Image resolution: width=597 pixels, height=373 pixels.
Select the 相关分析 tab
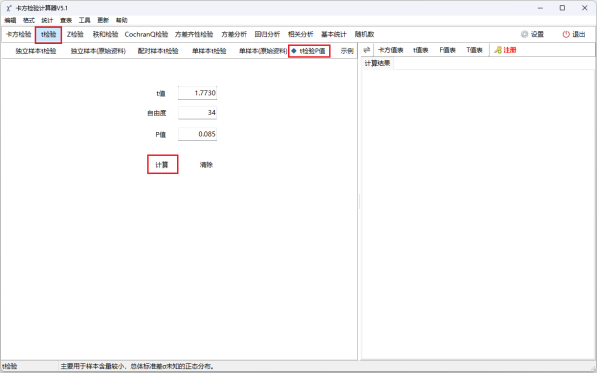tap(300, 34)
